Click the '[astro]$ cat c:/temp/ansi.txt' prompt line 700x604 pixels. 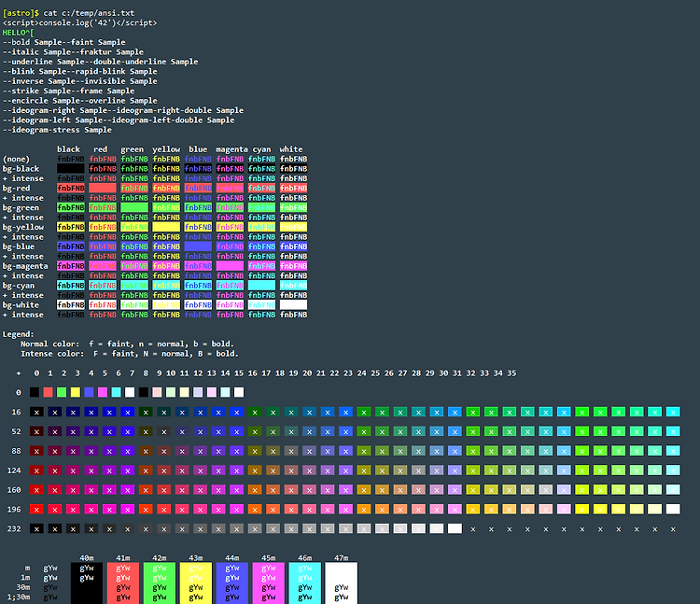(68, 13)
